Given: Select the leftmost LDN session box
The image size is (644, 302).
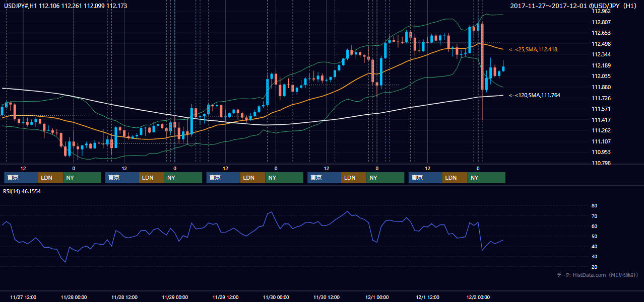Looking at the screenshot, I should click(51, 178).
